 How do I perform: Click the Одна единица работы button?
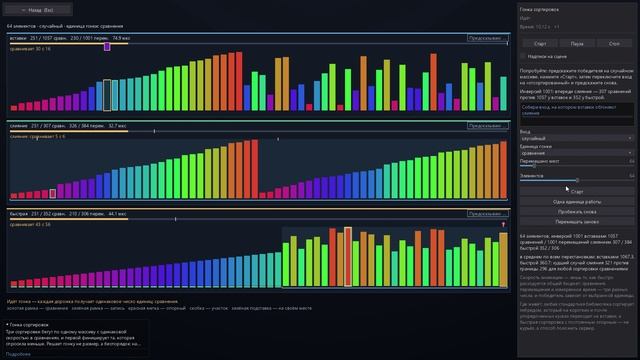[x=577, y=202]
